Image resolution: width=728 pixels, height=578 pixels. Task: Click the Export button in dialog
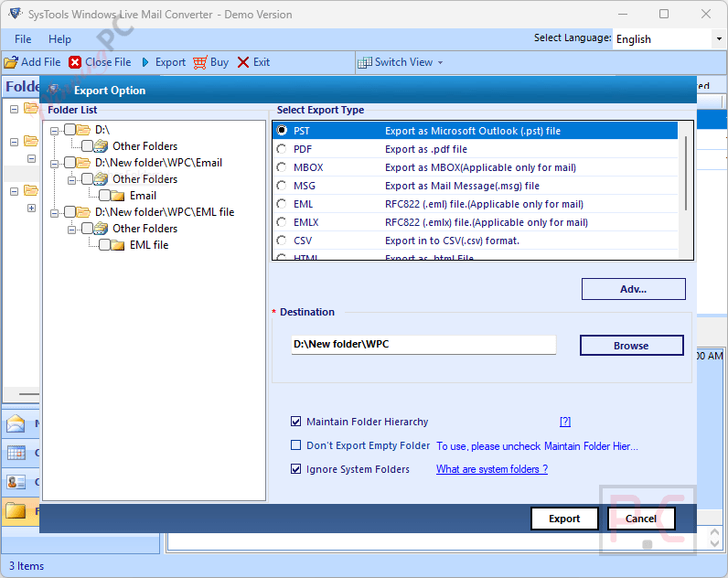[x=564, y=519]
